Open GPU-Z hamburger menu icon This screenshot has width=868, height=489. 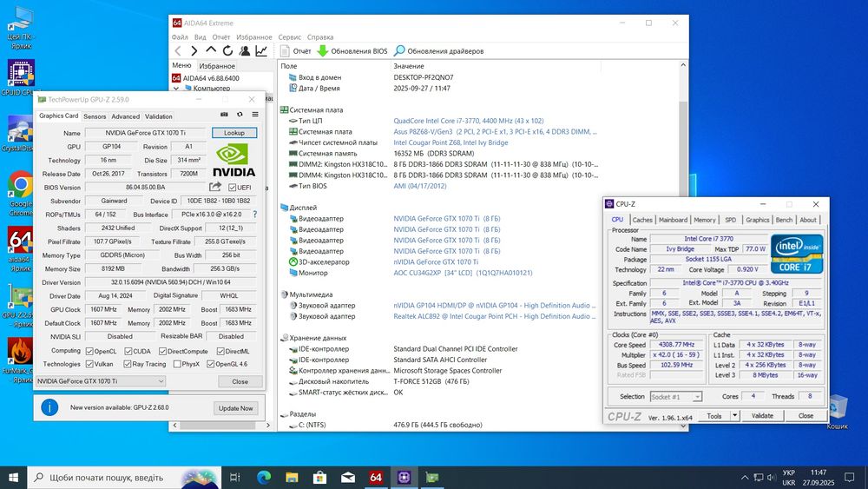pyautogui.click(x=255, y=115)
